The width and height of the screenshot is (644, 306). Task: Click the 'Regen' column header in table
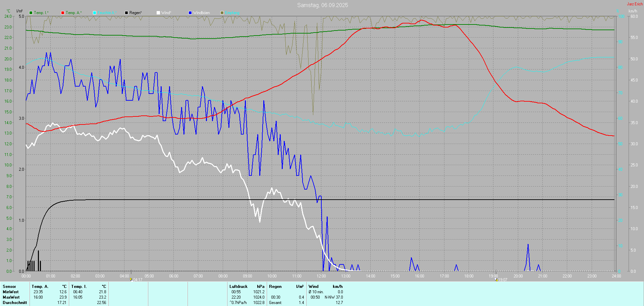click(x=275, y=287)
